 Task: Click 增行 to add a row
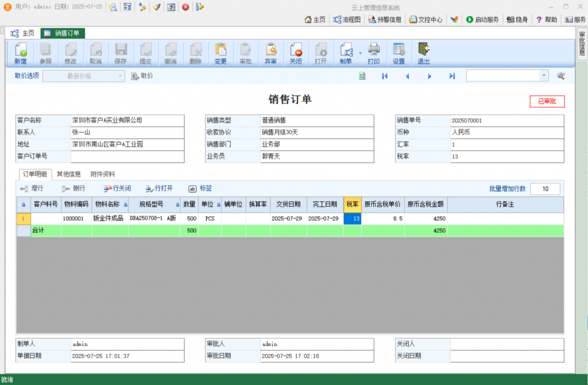[x=32, y=189]
